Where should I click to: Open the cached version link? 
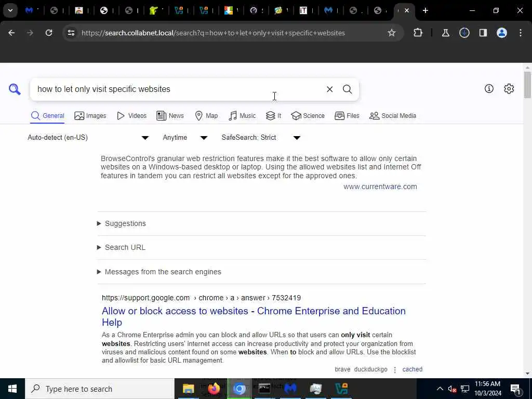click(x=412, y=369)
